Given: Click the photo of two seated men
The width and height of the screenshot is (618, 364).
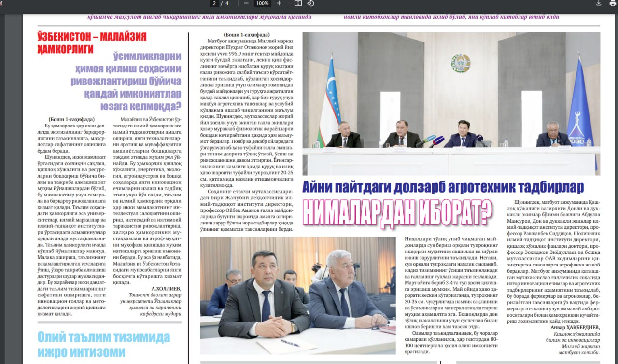Looking at the screenshot, I should [x=298, y=295].
